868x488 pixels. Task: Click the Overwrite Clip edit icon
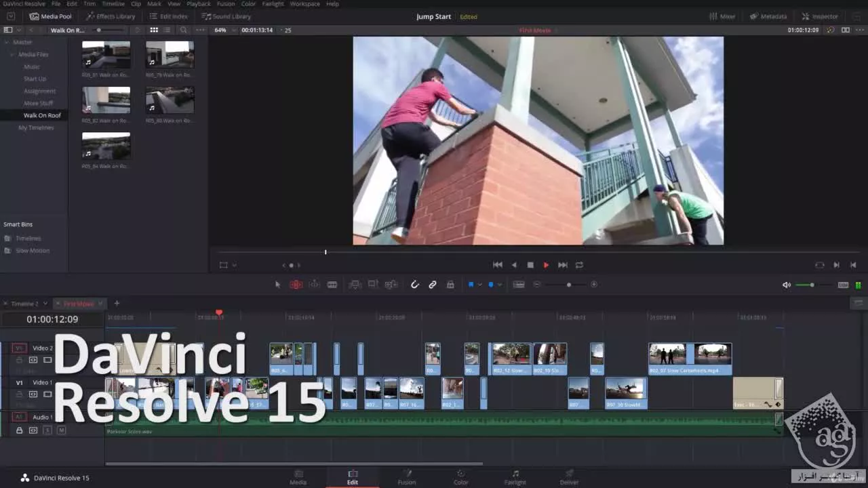click(x=373, y=285)
